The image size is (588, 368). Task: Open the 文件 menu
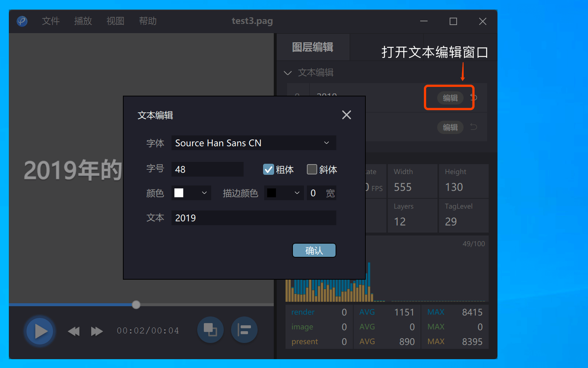pyautogui.click(x=51, y=21)
